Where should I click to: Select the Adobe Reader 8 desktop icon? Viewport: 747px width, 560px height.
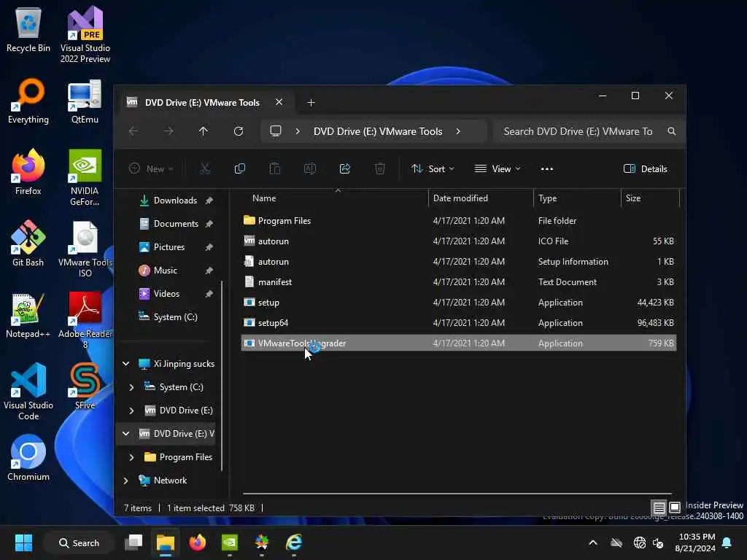(x=85, y=321)
